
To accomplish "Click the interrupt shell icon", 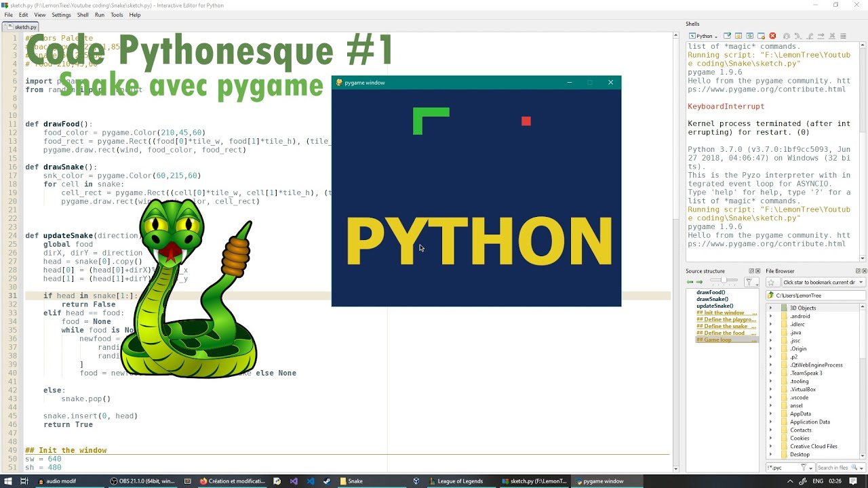I will coord(761,36).
